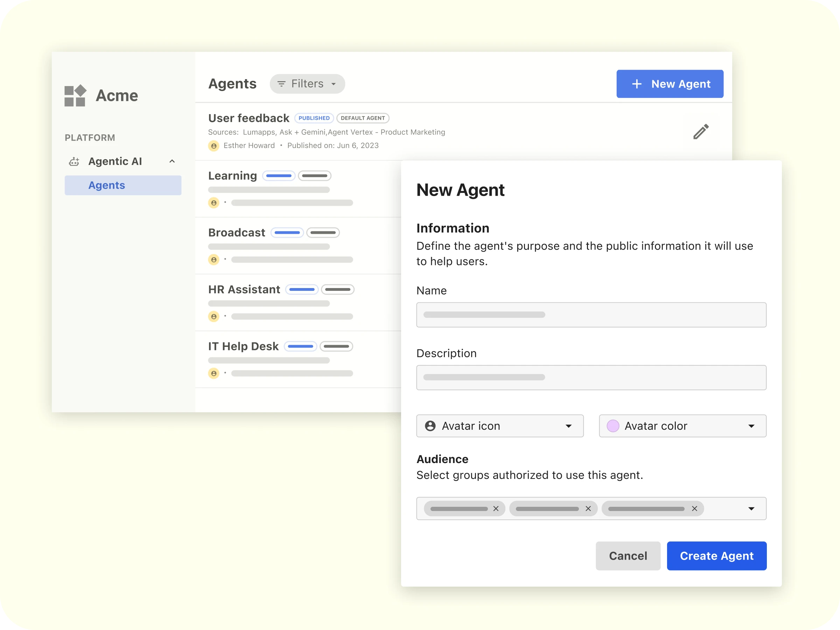Click Esther Howard's yellow avatar icon
Screen dimensions: 840x630
point(214,146)
